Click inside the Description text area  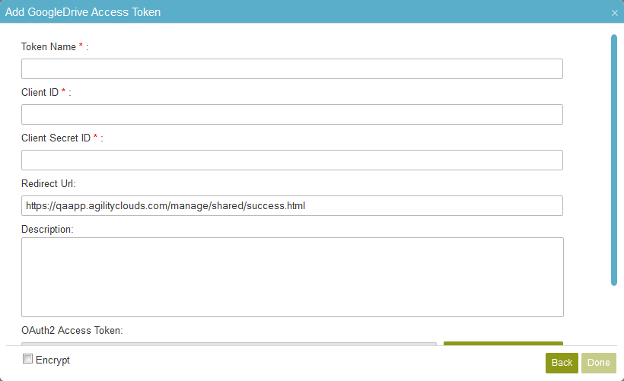click(x=292, y=277)
